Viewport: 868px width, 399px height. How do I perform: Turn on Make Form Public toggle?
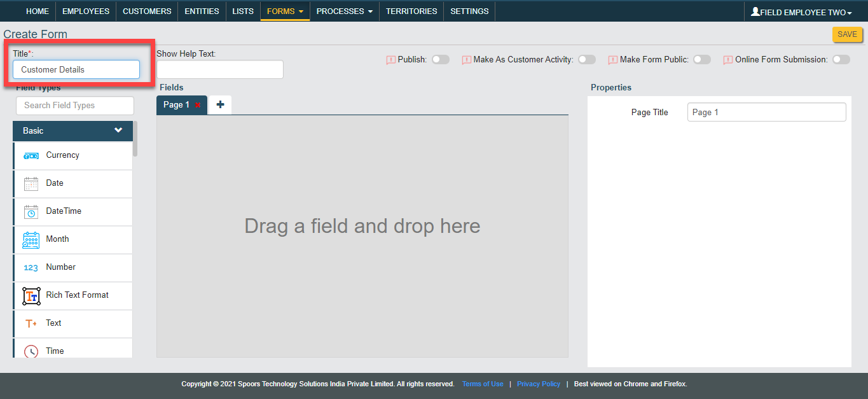tap(701, 60)
